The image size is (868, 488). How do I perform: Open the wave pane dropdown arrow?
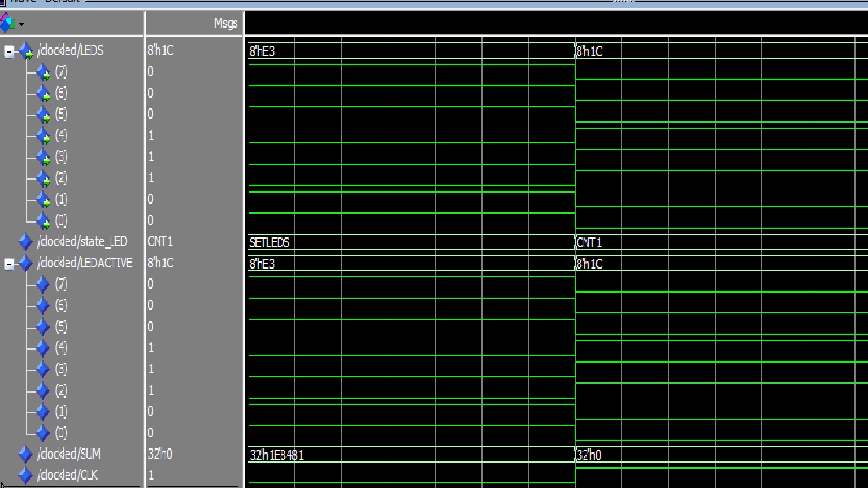(21, 24)
